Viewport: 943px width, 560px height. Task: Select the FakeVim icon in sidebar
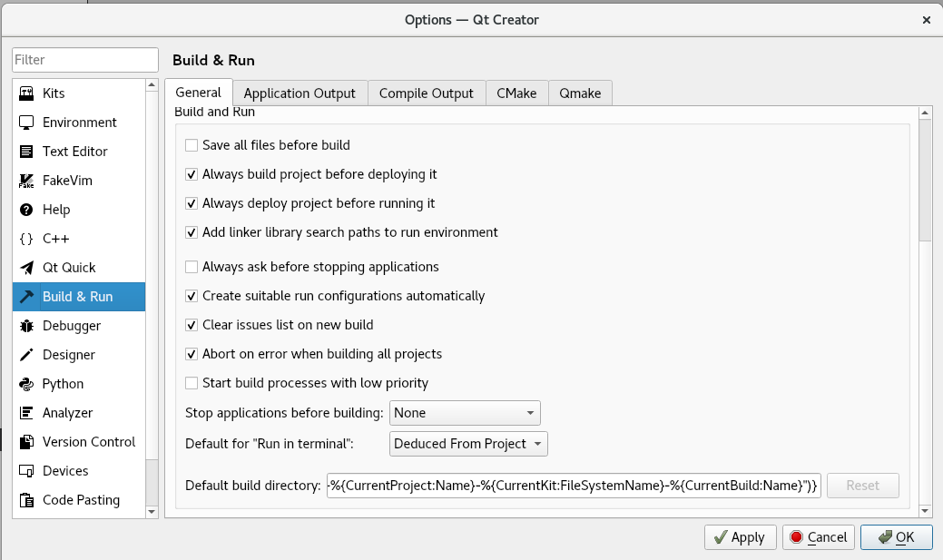click(x=26, y=181)
